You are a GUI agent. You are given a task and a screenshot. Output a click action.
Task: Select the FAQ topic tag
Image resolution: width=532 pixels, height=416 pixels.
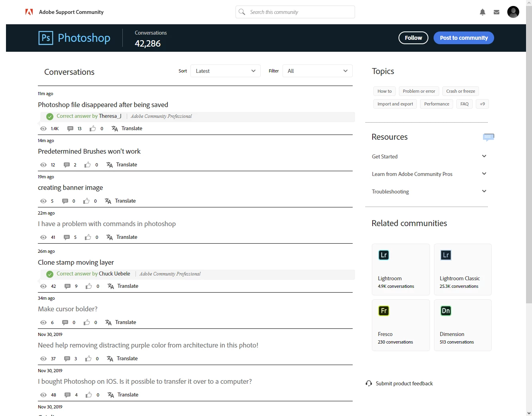click(465, 104)
